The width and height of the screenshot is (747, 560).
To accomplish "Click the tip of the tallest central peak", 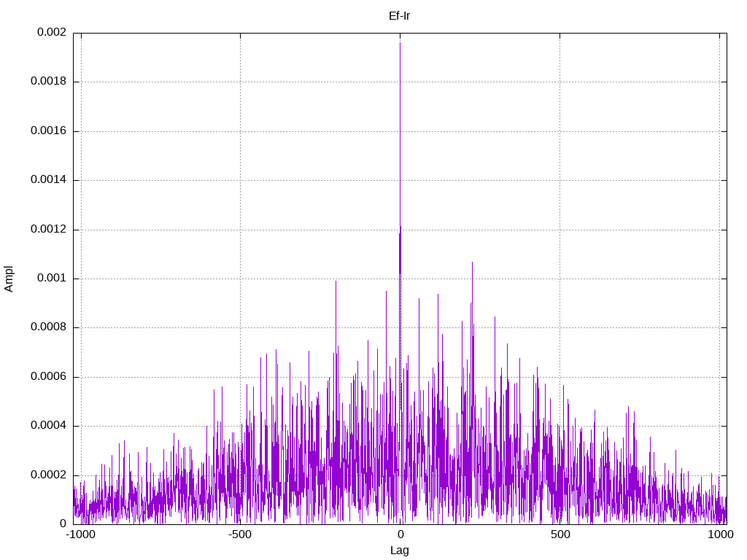I will coord(400,43).
